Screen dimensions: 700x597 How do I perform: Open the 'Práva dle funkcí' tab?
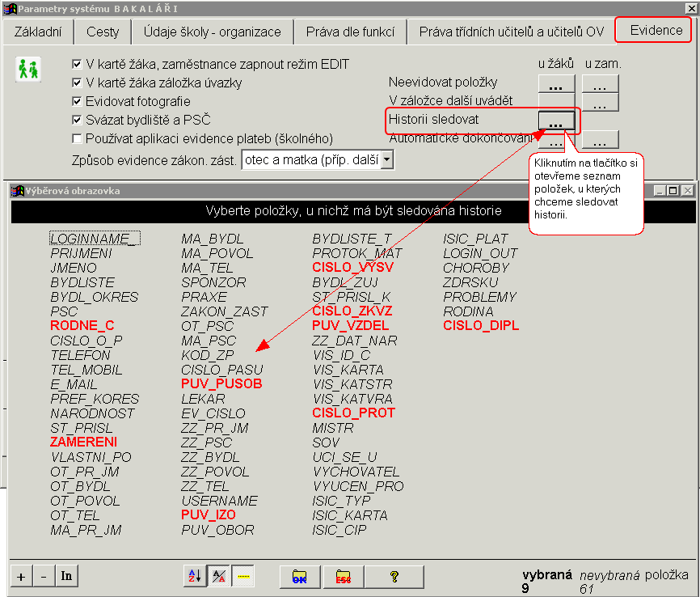(x=351, y=32)
